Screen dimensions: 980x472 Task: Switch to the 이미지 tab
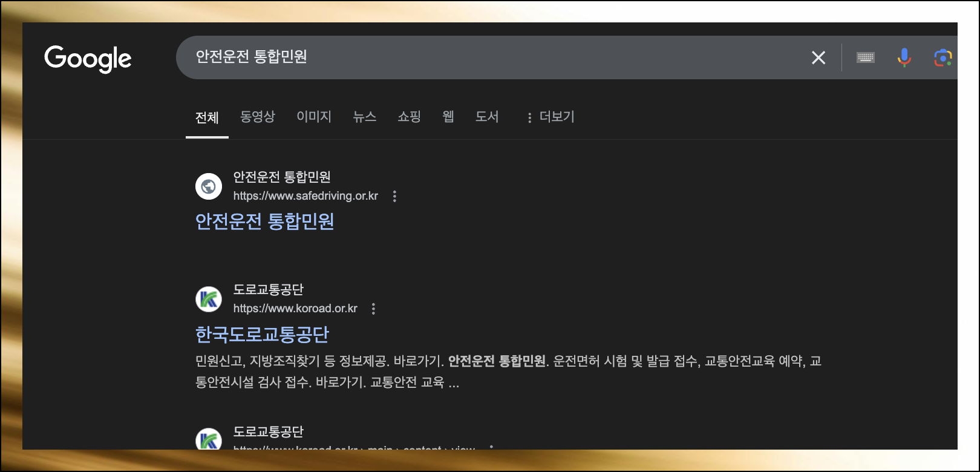pos(314,116)
